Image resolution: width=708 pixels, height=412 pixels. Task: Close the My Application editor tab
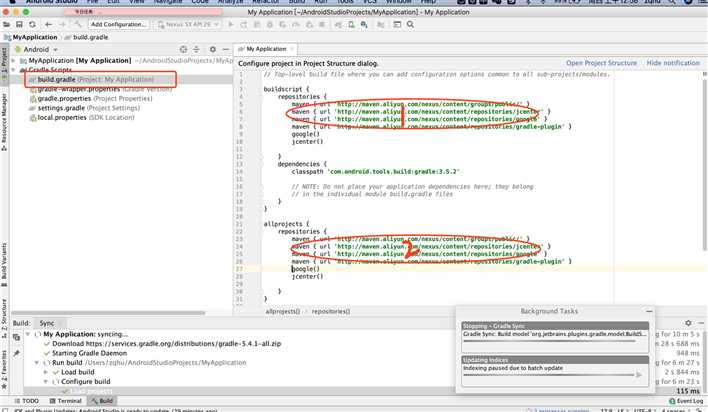293,49
